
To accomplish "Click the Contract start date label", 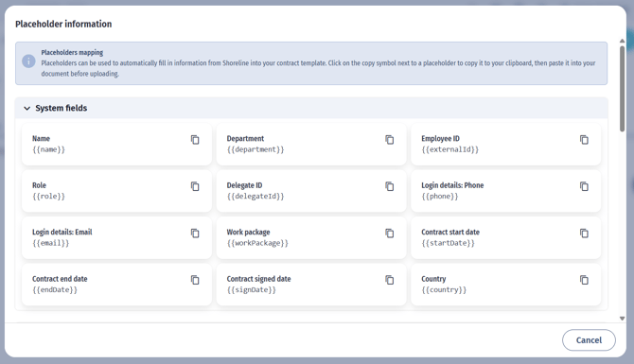I will 450,232.
